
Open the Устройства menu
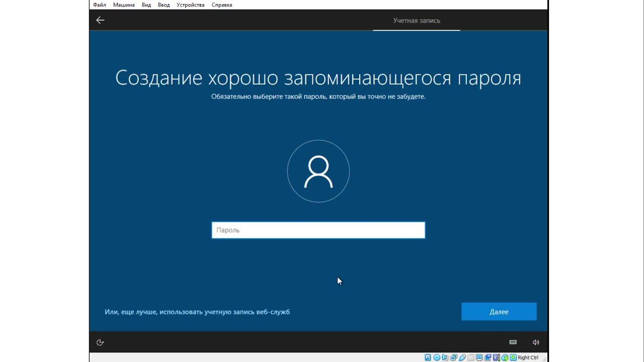coord(191,5)
